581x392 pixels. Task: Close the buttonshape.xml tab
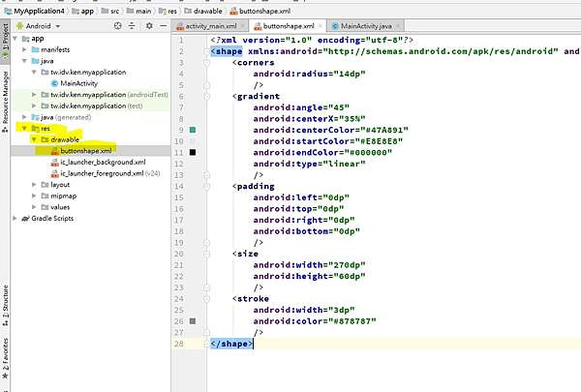pyautogui.click(x=321, y=26)
